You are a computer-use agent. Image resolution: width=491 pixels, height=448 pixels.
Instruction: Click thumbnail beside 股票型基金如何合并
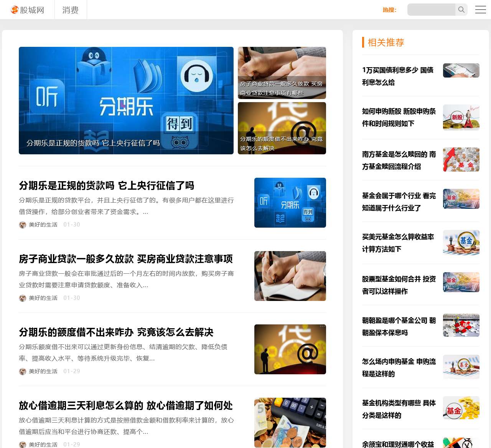tap(461, 282)
